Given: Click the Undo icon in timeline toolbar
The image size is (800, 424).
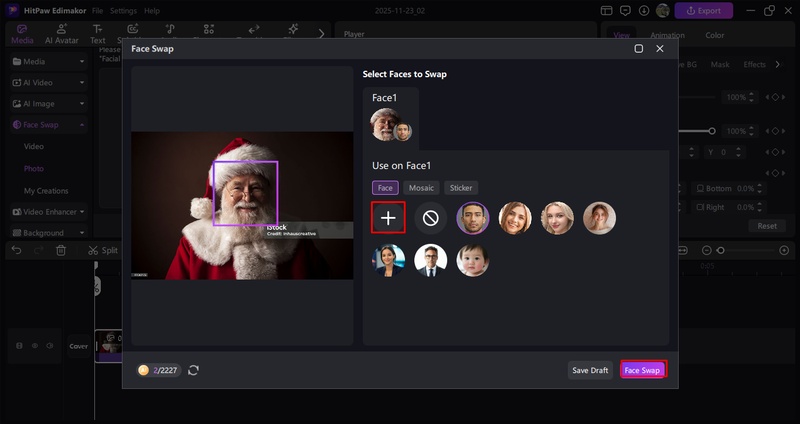Looking at the screenshot, I should point(16,250).
